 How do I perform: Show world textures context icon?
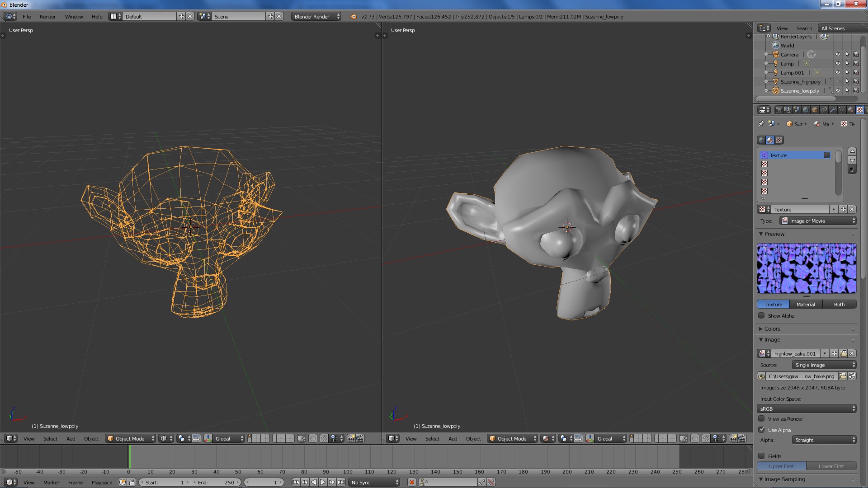[761, 140]
